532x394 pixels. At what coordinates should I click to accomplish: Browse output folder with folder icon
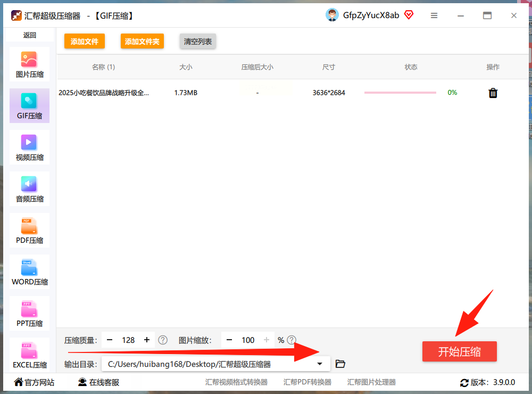click(x=340, y=364)
